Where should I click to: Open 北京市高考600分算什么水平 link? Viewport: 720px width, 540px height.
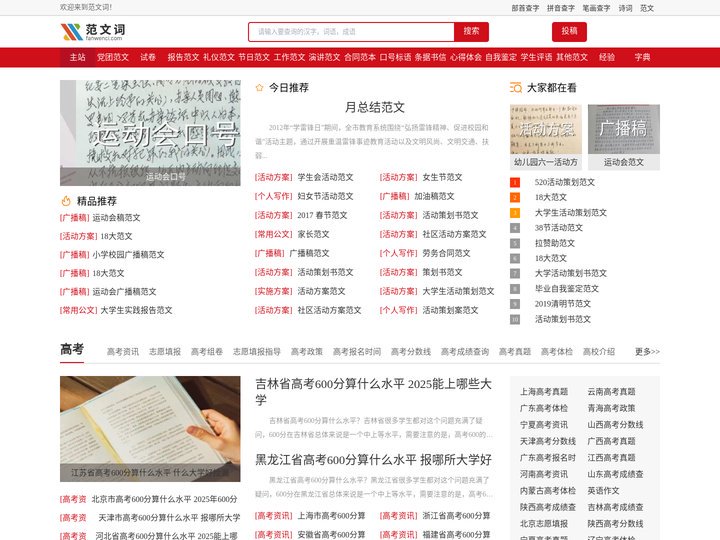pyautogui.click(x=164, y=499)
